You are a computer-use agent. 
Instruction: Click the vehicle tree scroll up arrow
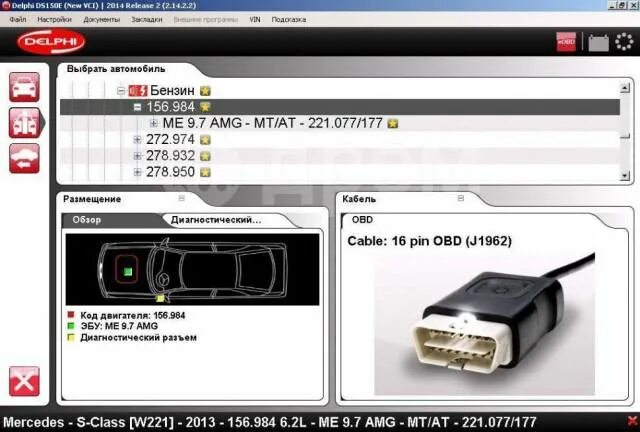625,87
